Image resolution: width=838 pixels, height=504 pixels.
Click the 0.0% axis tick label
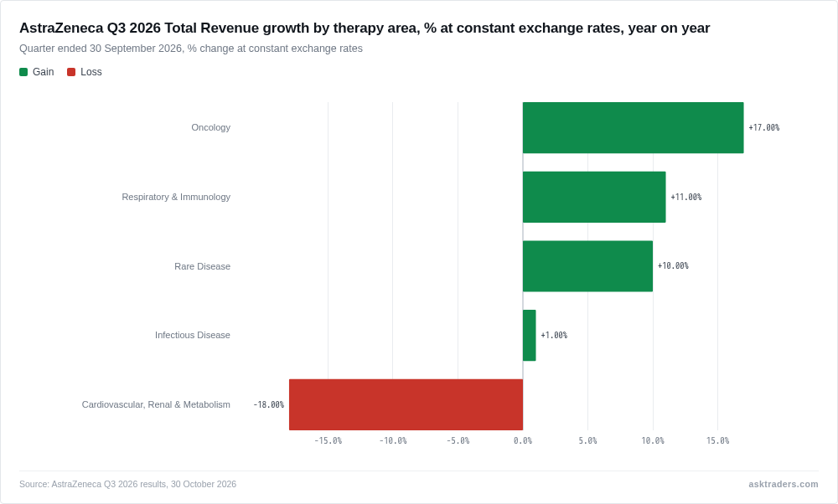523,441
